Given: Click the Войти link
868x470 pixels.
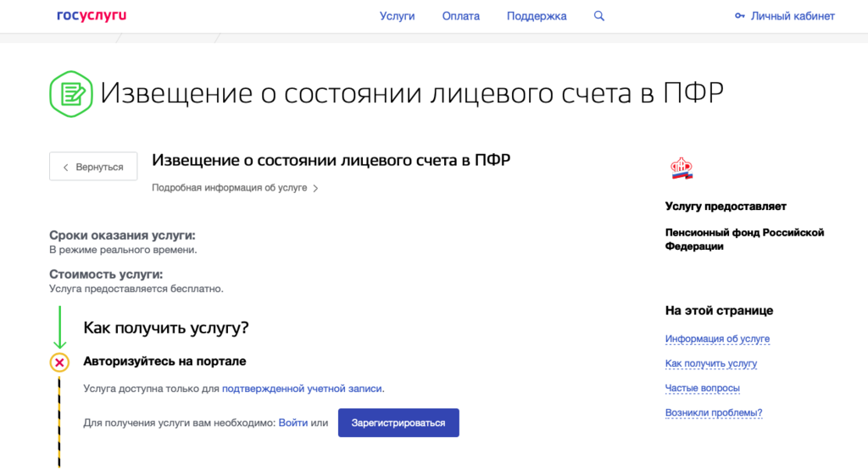Looking at the screenshot, I should tap(292, 423).
